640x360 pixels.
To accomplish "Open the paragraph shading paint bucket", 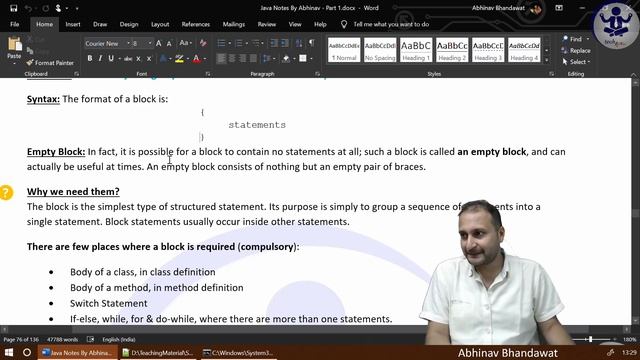I will (x=286, y=59).
